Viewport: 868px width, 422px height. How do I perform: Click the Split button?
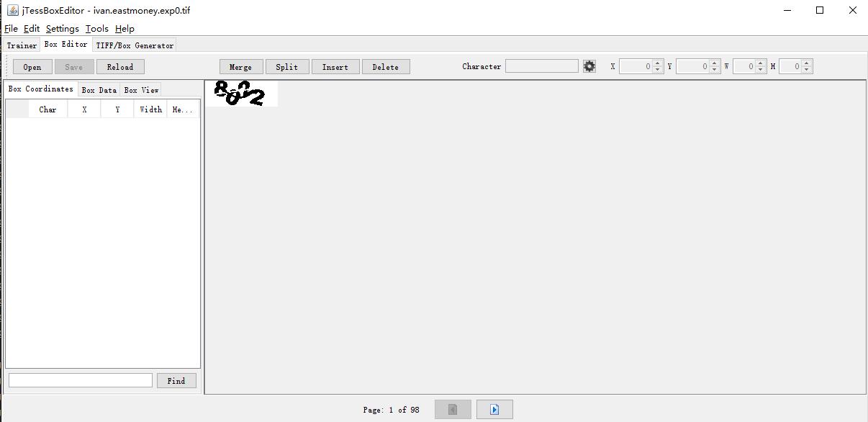coord(286,67)
